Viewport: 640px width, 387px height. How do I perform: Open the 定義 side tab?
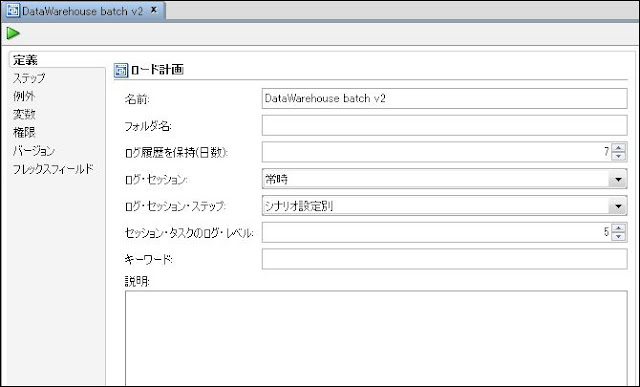pos(25,60)
